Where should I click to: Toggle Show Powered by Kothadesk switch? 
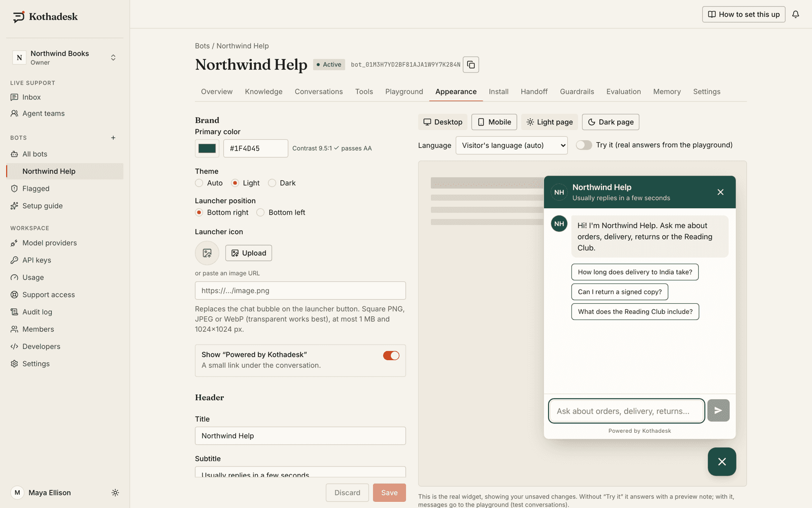click(391, 356)
